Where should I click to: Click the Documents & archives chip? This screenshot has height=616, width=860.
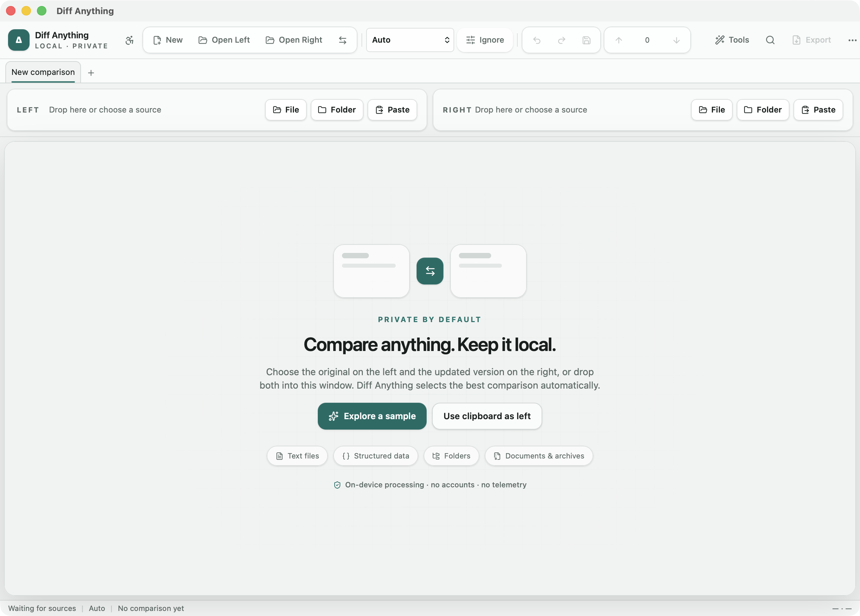tap(539, 456)
